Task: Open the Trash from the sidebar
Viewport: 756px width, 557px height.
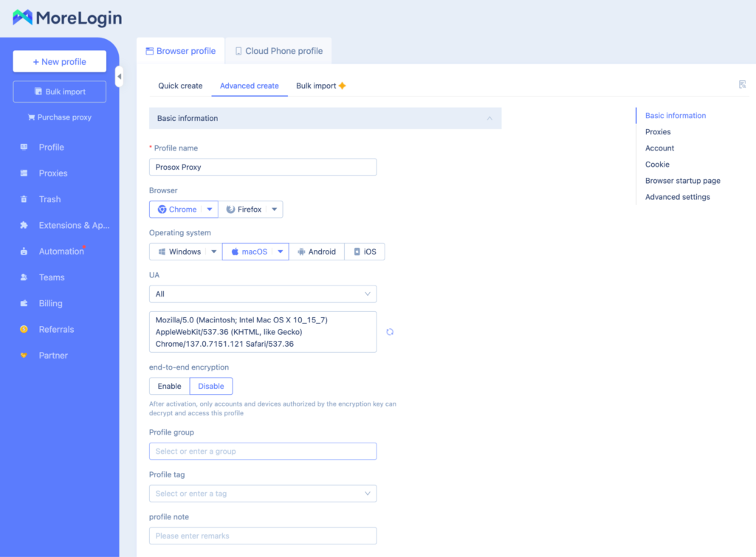Action: [x=49, y=198]
